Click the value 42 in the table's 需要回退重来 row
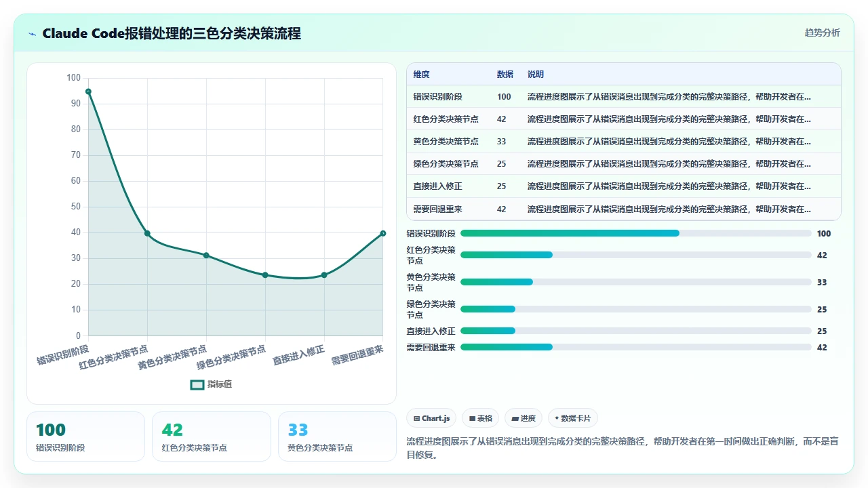Screen dimensions: 868x488 point(501,209)
